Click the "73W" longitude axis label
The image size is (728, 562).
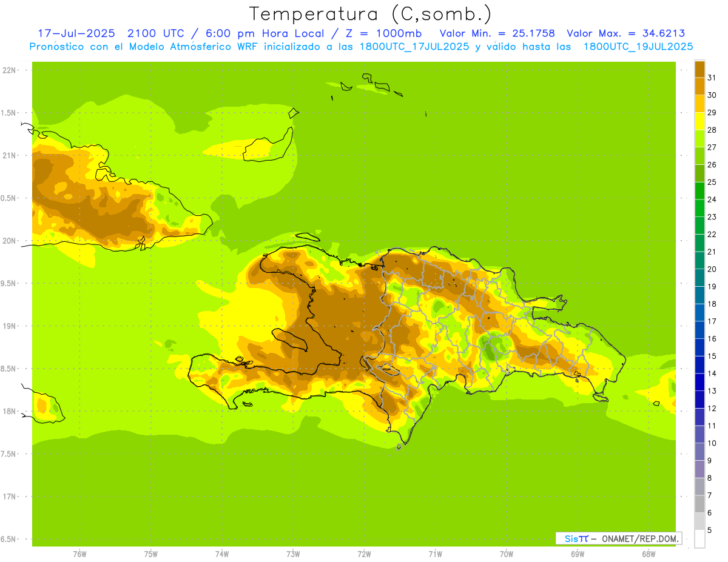tap(293, 554)
